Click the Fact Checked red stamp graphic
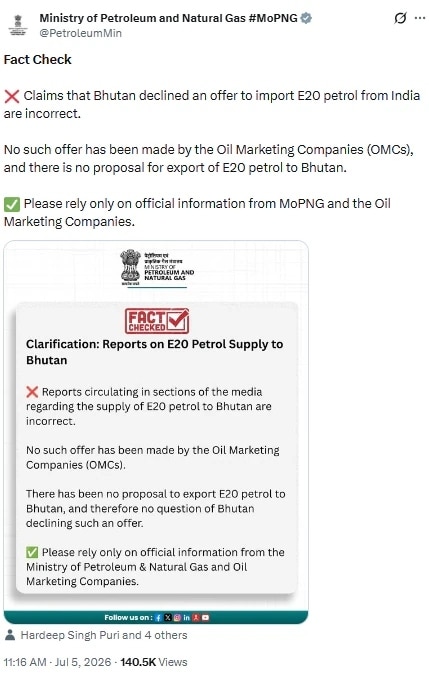Image resolution: width=429 pixels, height=679 pixels. coord(157,321)
